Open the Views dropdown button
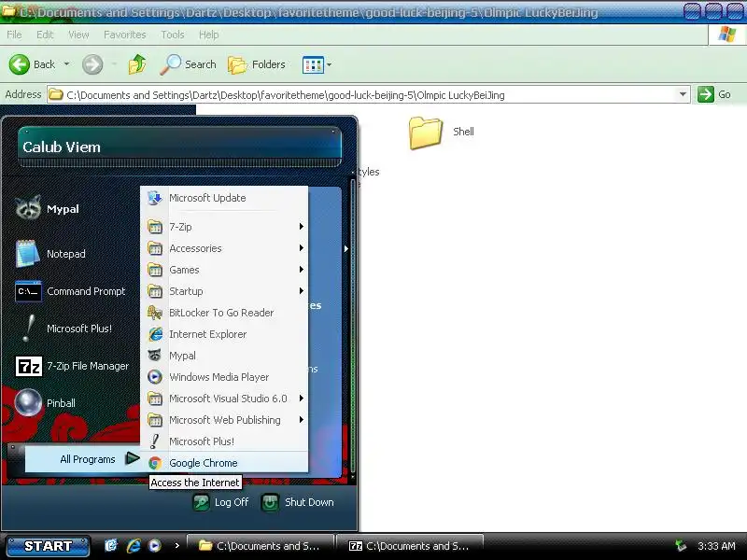Screen dimensions: 747x560 tap(317, 64)
